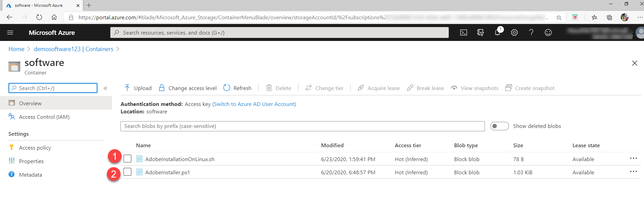Go to Home breadcrumb
The height and width of the screenshot is (200, 644).
pos(16,49)
